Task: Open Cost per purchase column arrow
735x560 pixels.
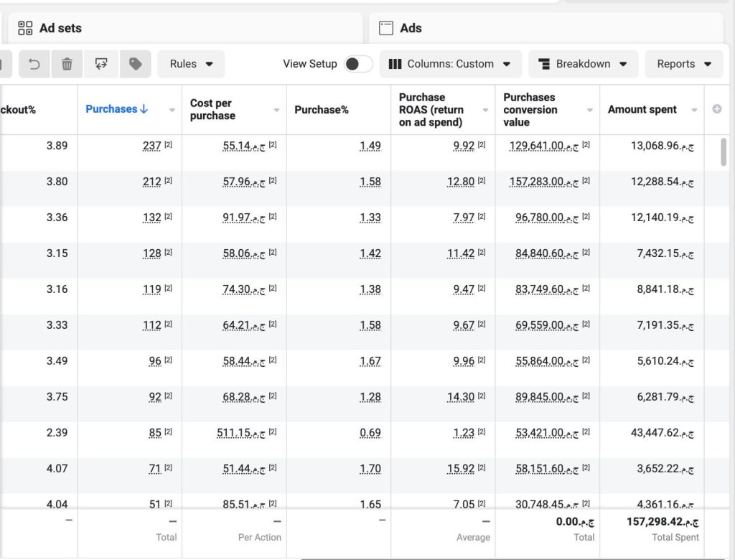Action: click(x=276, y=110)
